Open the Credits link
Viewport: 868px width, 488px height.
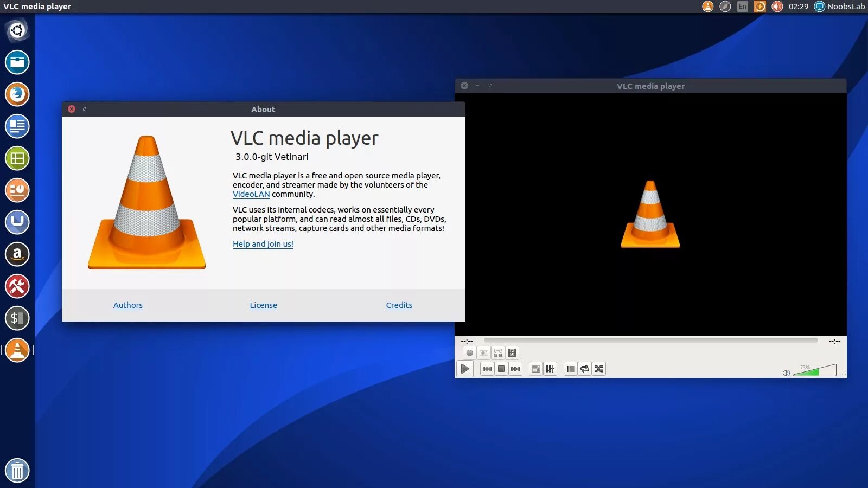399,305
